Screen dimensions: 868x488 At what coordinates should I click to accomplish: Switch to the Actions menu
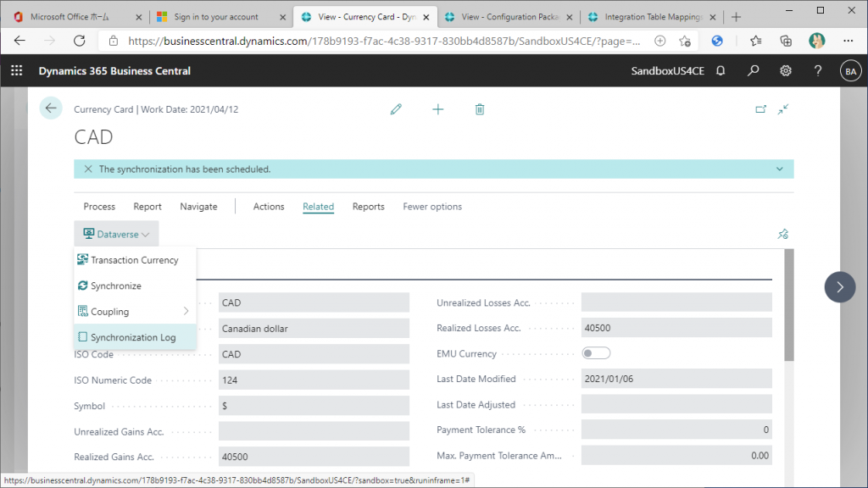[x=269, y=207]
